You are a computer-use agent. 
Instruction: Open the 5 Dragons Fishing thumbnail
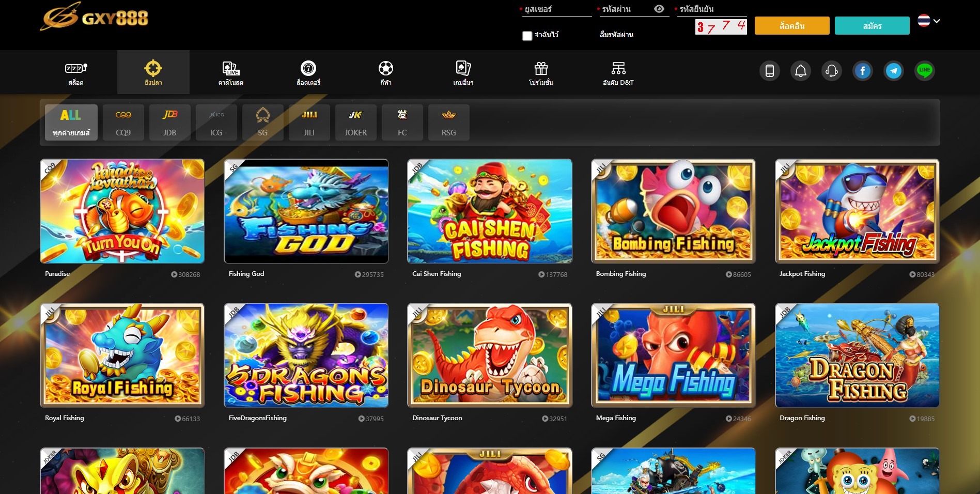point(306,356)
